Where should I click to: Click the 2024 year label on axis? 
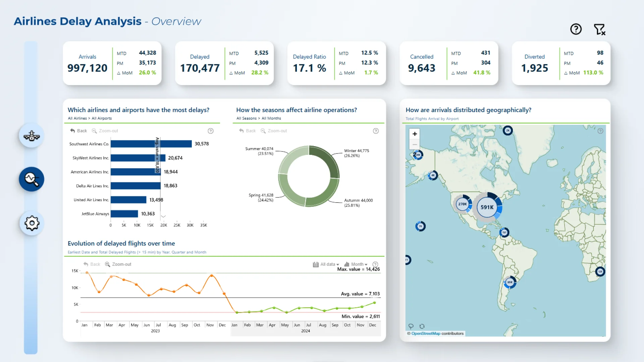[306, 331]
